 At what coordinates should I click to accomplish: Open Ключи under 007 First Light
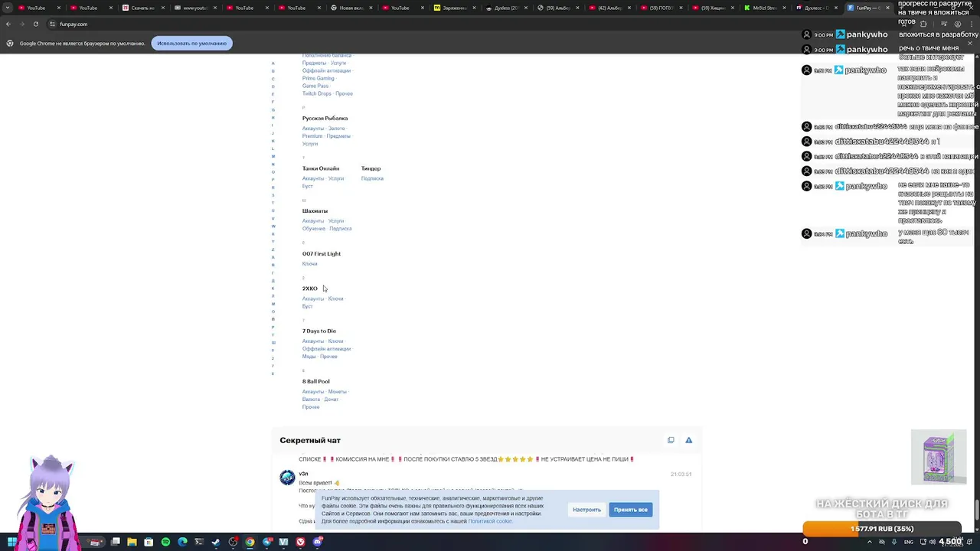tap(309, 264)
